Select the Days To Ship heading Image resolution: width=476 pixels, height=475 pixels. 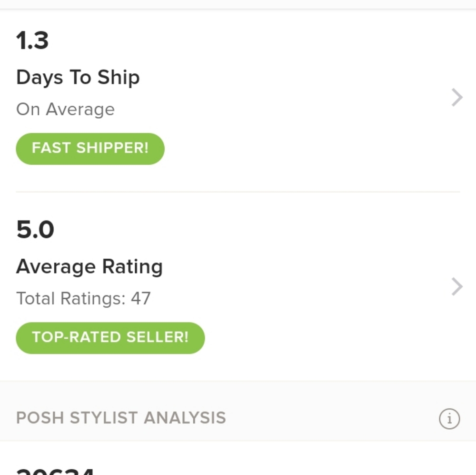pos(78,78)
